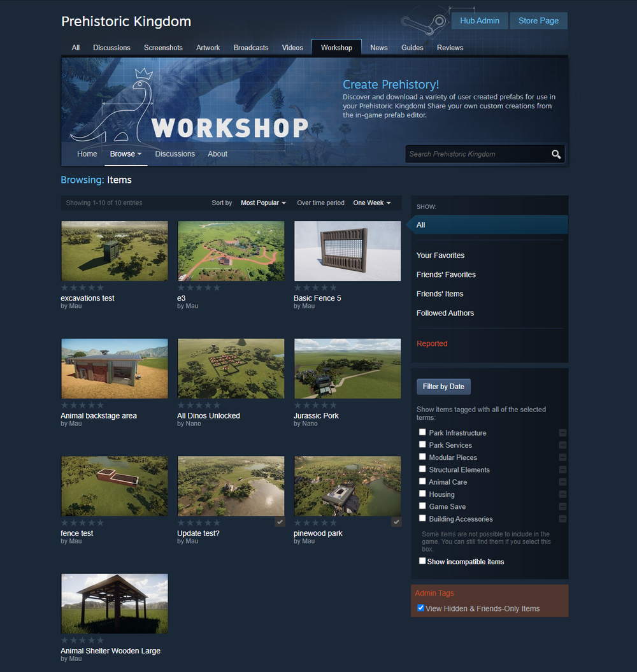Go to the Artwork tab
Screen dimensions: 637x672
208,48
